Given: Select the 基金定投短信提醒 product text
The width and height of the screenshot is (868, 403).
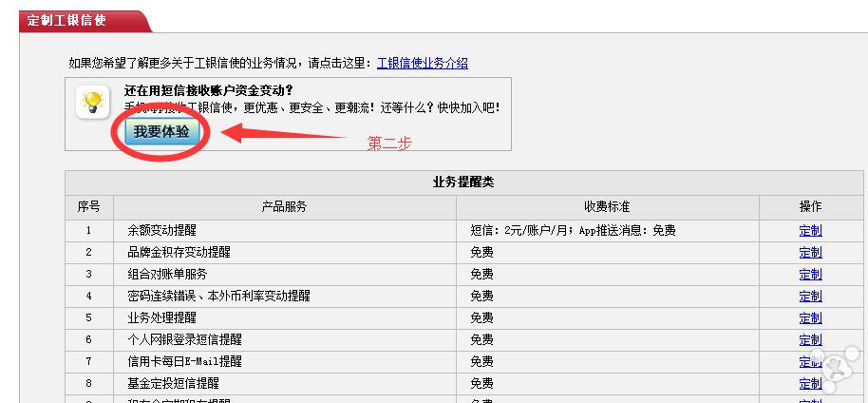Looking at the screenshot, I should pyautogui.click(x=173, y=384).
